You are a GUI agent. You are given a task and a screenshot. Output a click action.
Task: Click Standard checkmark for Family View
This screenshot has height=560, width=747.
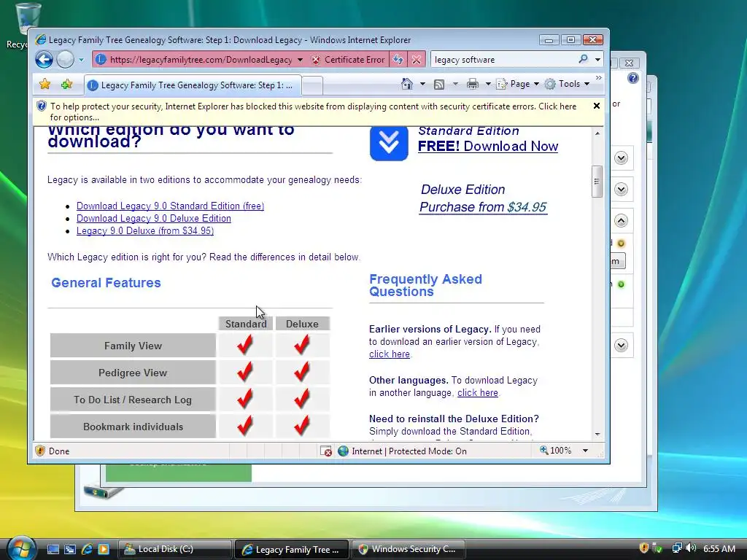tap(245, 344)
